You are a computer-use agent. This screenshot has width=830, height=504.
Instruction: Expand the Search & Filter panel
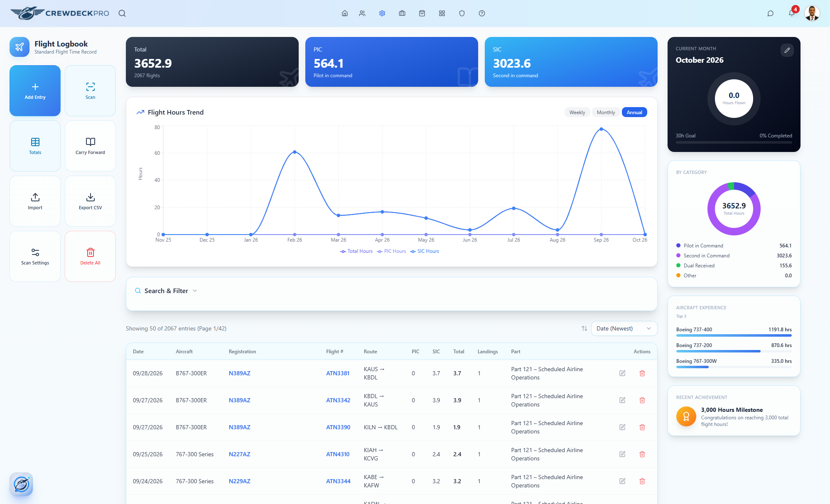[x=166, y=291]
